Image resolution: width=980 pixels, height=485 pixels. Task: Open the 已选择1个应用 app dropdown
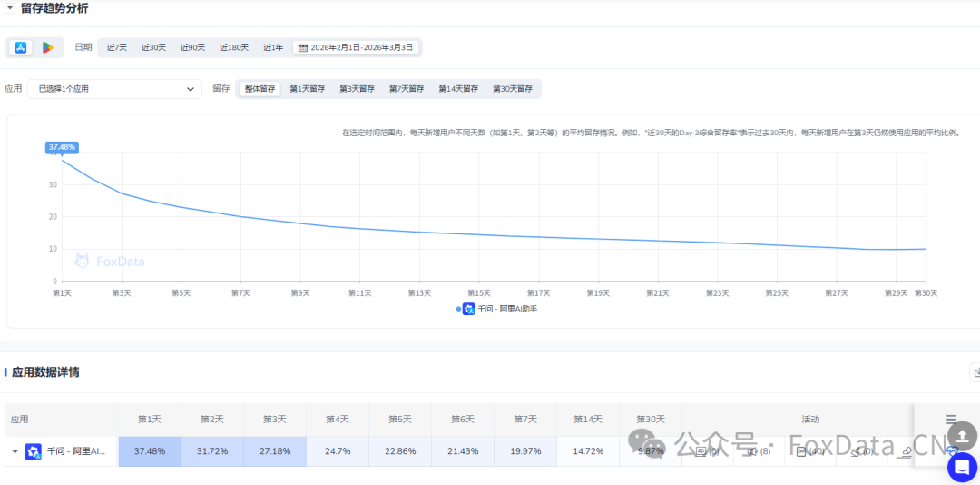coord(114,89)
